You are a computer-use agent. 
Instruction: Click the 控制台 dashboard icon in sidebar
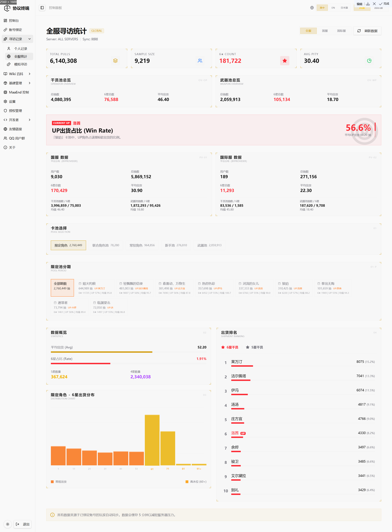(5, 21)
